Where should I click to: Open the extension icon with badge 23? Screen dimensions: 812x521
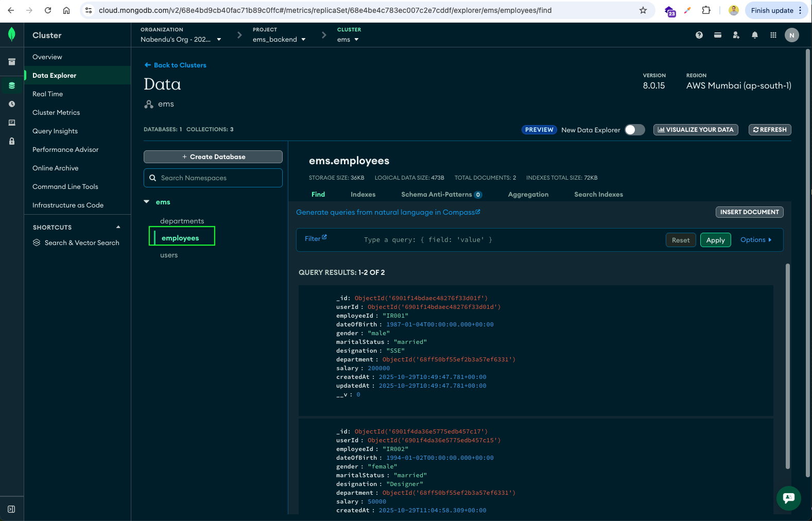tap(669, 11)
